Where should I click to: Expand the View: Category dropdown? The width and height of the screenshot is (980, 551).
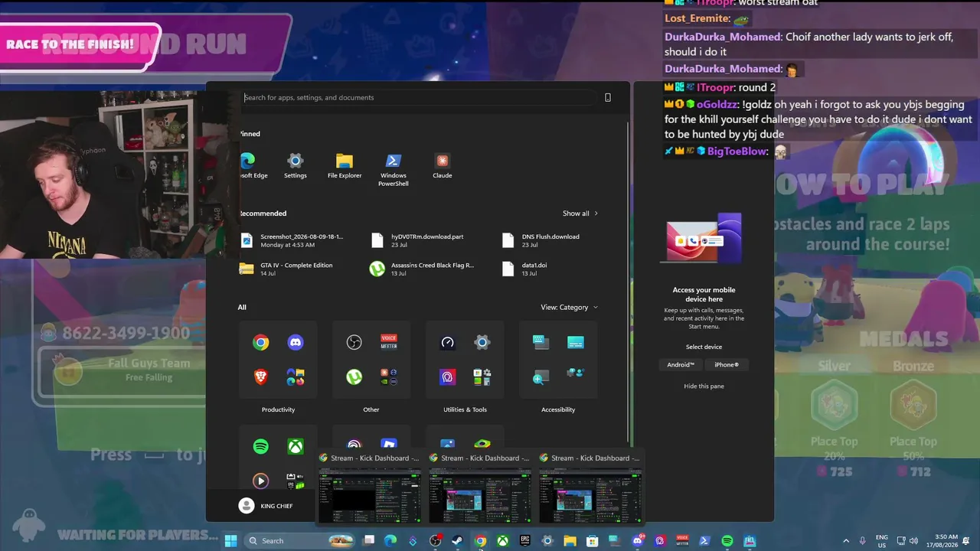(x=569, y=307)
